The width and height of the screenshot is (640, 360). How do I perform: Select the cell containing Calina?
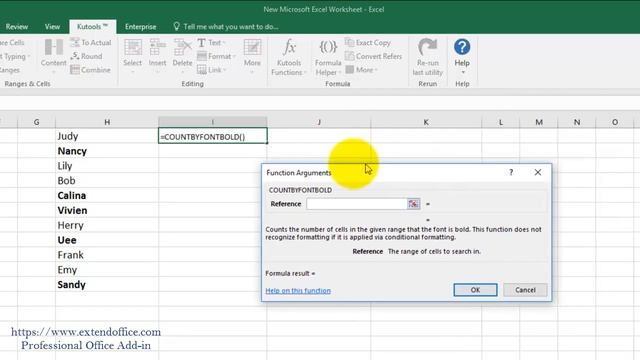coord(107,196)
